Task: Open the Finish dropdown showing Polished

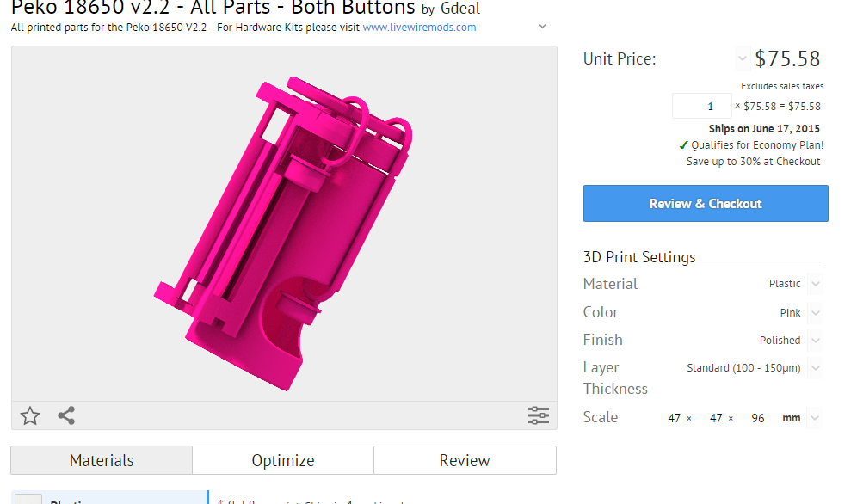Action: click(x=816, y=341)
